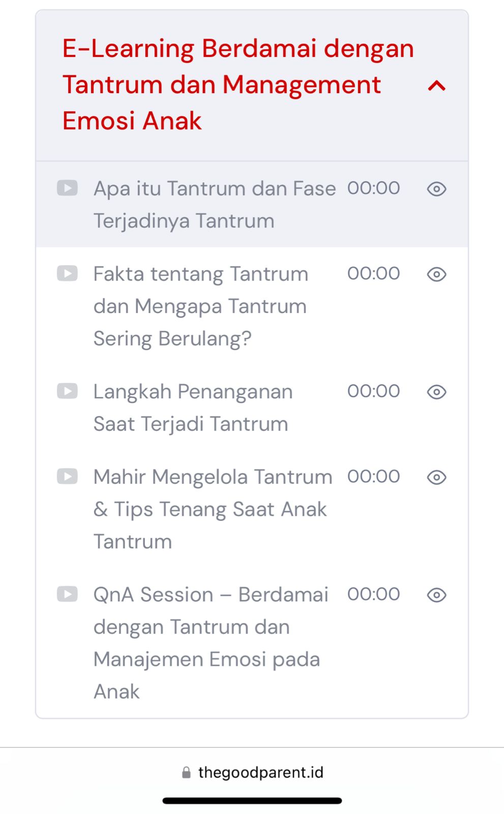The width and height of the screenshot is (504, 814).
Task: Preview Fakta tentang Tantrum lesson via eye icon
Action: 436,275
